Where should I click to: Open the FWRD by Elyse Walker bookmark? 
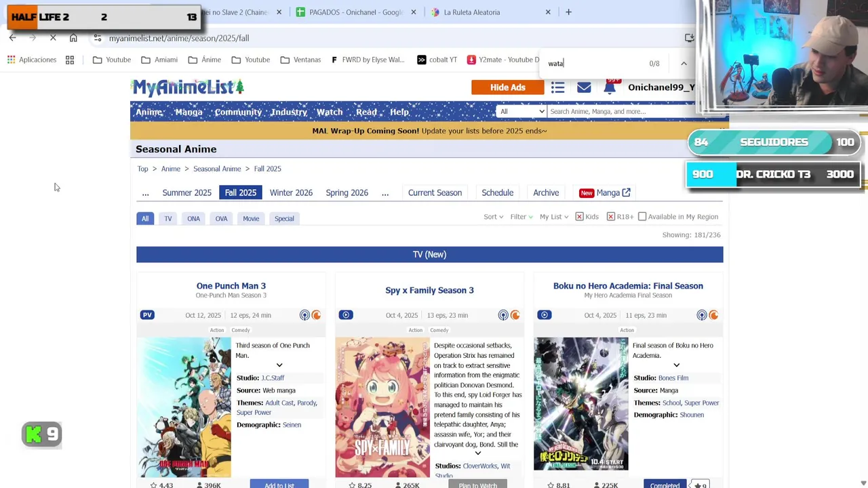(x=368, y=60)
